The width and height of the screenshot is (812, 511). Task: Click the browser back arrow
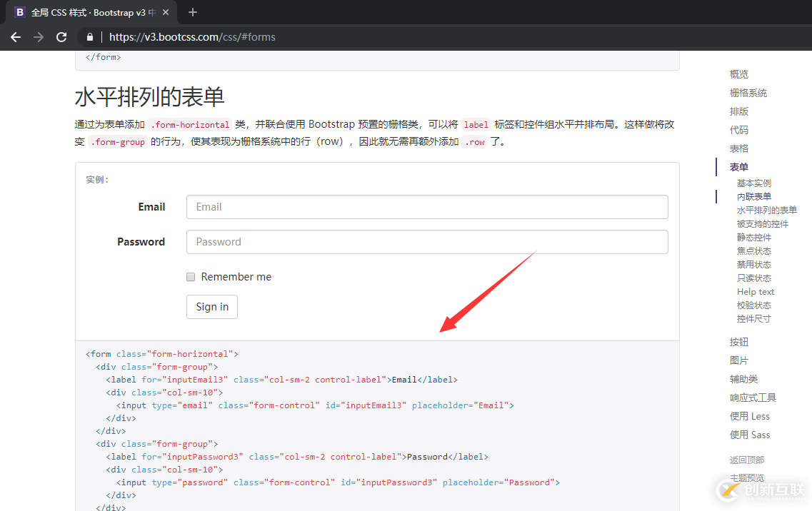[16, 37]
